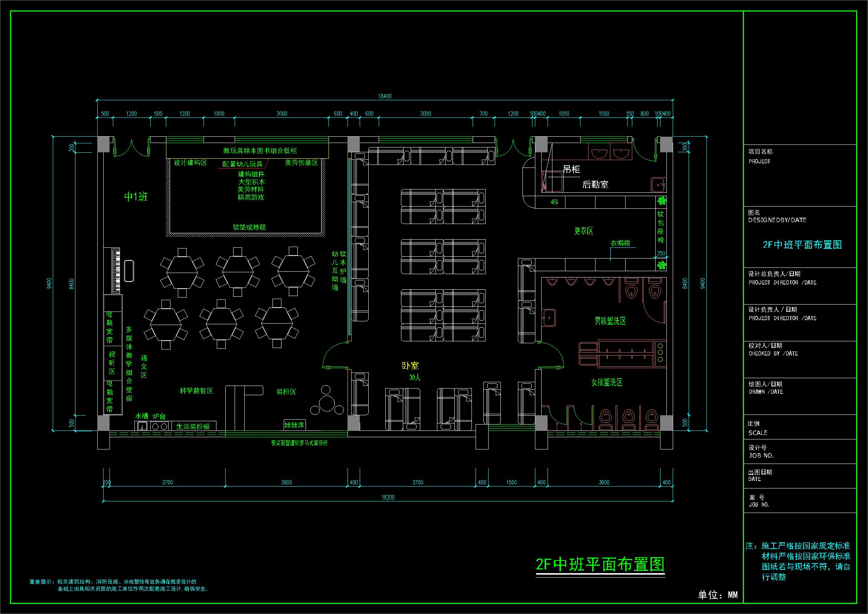Click the 吊柜 label
The image size is (868, 614).
pos(571,169)
